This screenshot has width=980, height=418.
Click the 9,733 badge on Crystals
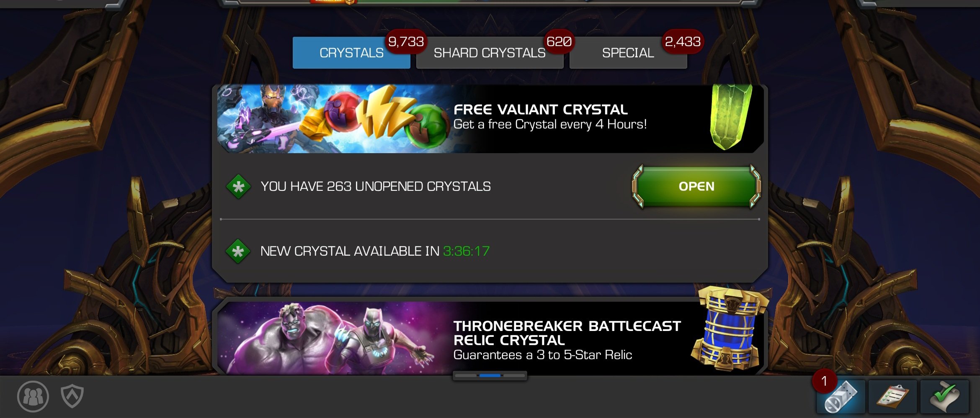[406, 42]
